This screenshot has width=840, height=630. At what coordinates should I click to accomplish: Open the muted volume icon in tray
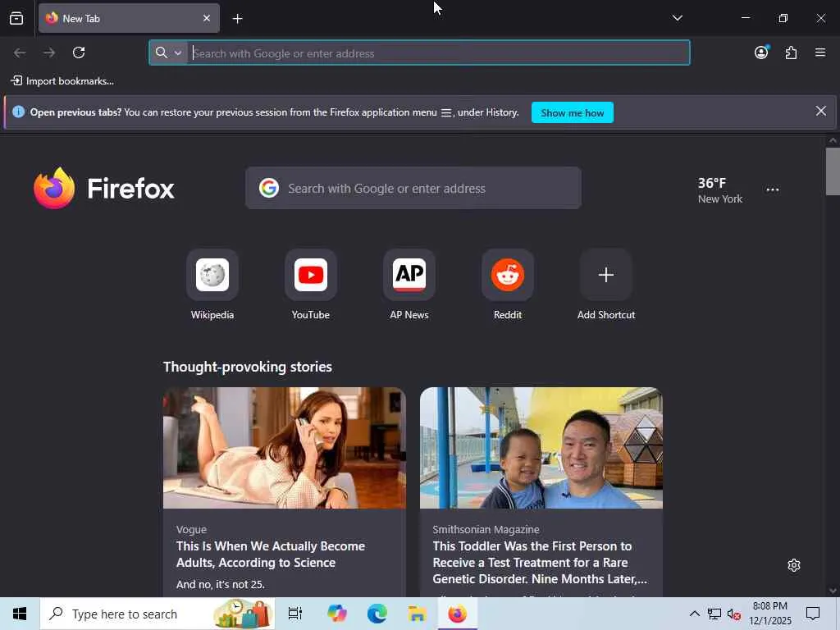point(734,614)
